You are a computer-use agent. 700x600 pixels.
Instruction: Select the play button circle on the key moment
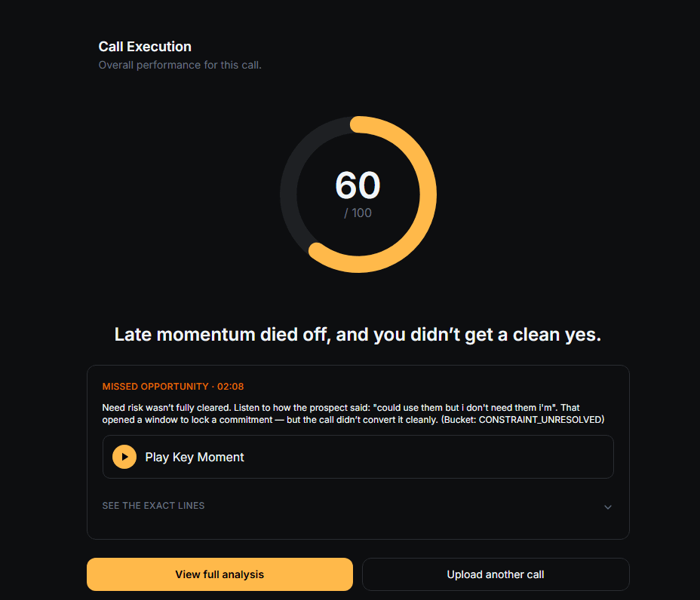pos(124,457)
